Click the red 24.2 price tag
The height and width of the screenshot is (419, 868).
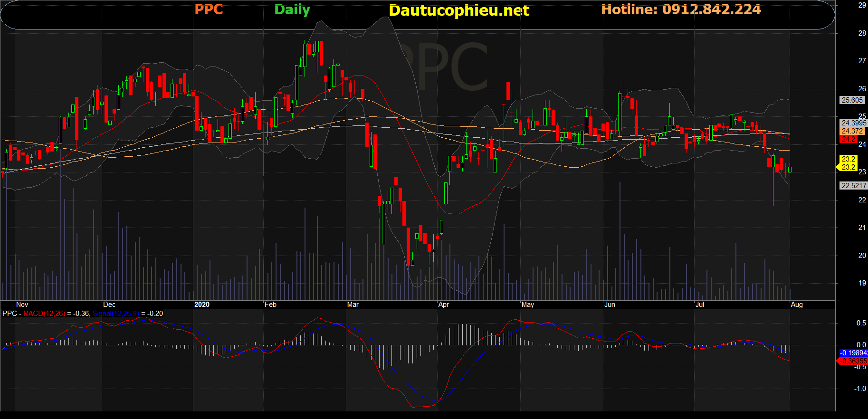click(x=848, y=139)
